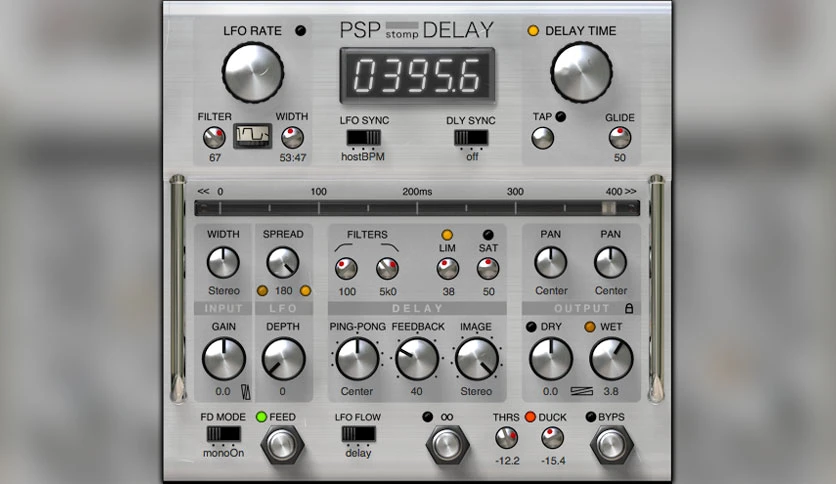836x484 pixels.
Task: Toggle the green FEED LED
Action: (x=261, y=417)
